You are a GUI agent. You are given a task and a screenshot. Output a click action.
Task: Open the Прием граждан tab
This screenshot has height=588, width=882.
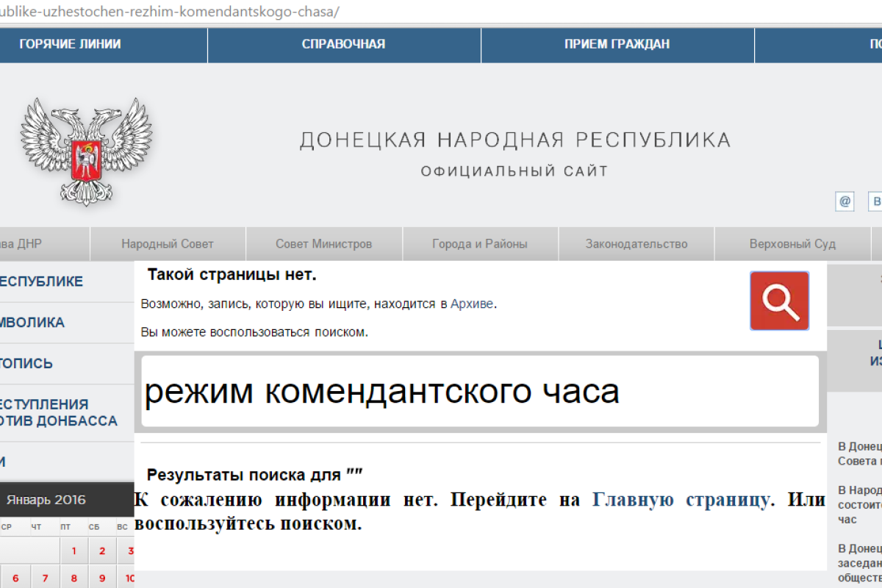tap(617, 44)
